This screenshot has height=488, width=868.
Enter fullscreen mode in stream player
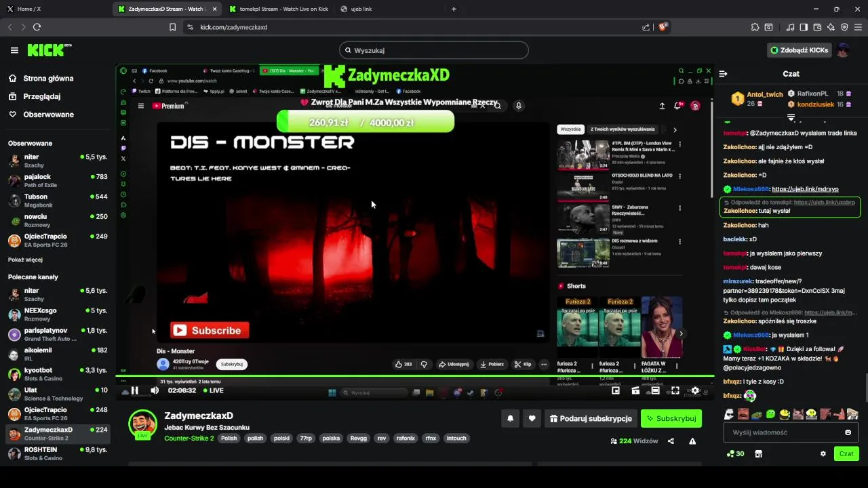pos(675,390)
